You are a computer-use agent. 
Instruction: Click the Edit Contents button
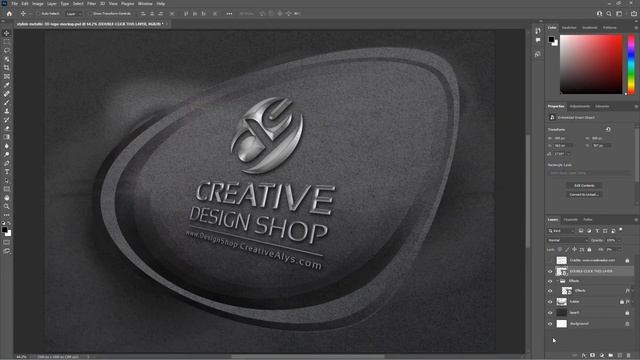coord(584,186)
